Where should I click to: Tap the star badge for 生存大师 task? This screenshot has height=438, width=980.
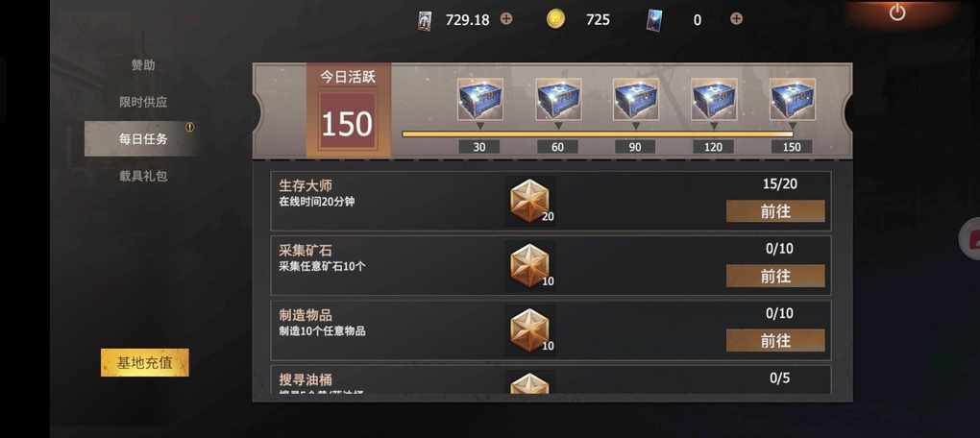pyautogui.click(x=529, y=201)
